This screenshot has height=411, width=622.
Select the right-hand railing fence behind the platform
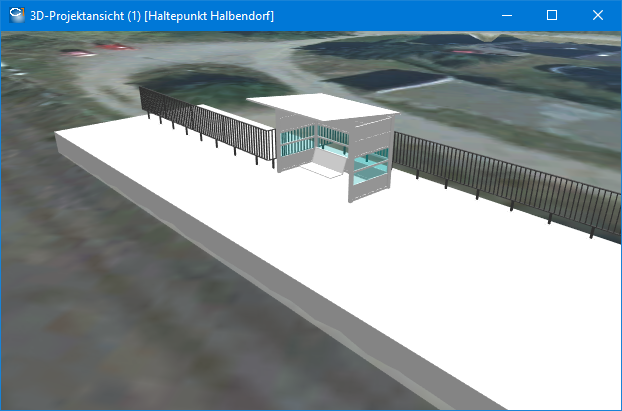[x=508, y=182]
